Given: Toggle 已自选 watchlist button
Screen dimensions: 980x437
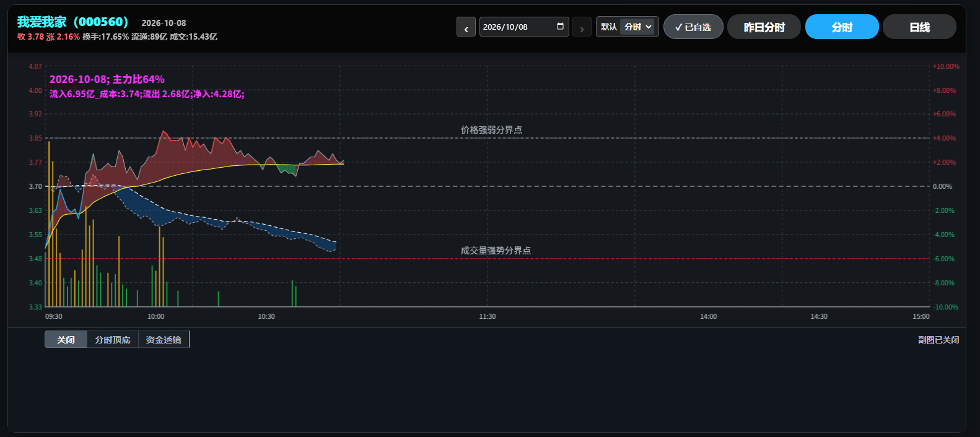Looking at the screenshot, I should click(x=693, y=27).
